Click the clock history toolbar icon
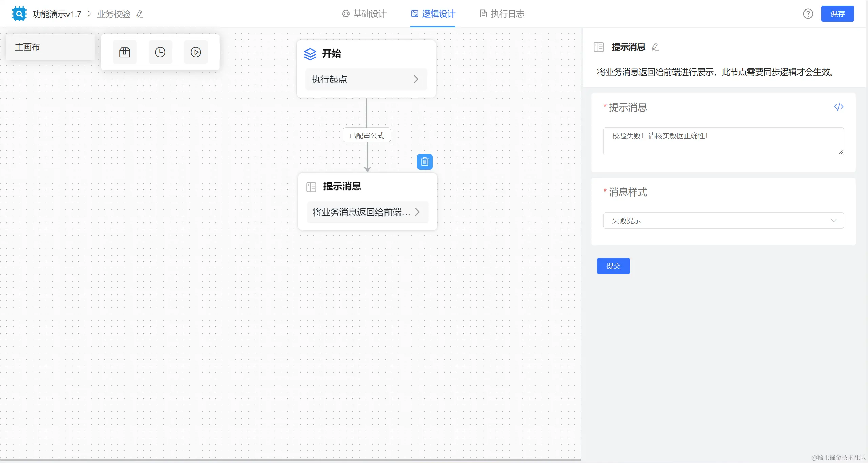The height and width of the screenshot is (463, 868). [x=160, y=52]
